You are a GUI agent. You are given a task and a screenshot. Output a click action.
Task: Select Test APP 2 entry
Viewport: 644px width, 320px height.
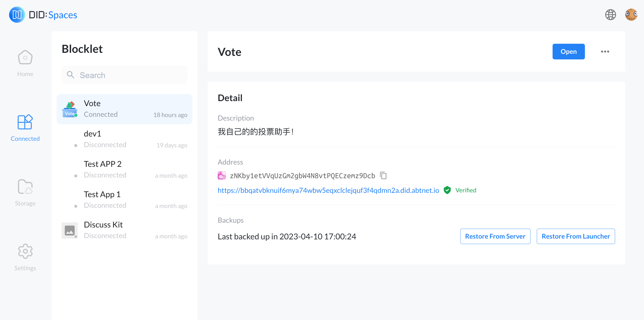pos(124,170)
